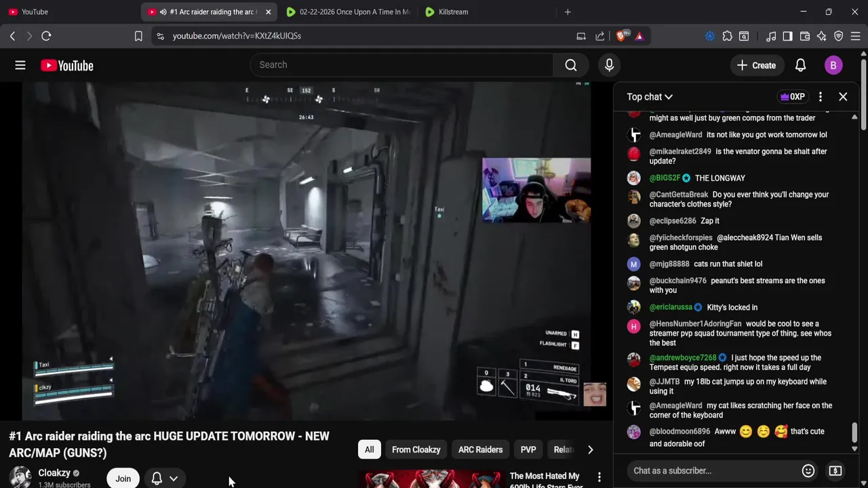Close the live chat panel
The image size is (868, 488).
tap(843, 97)
